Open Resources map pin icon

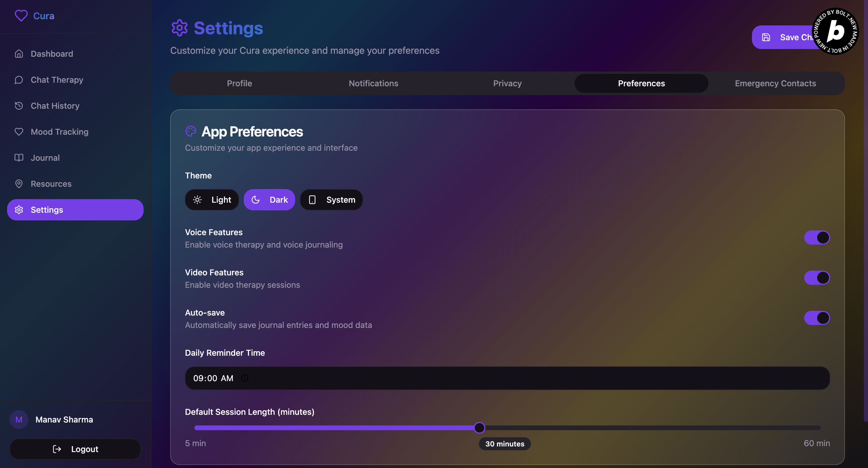19,184
